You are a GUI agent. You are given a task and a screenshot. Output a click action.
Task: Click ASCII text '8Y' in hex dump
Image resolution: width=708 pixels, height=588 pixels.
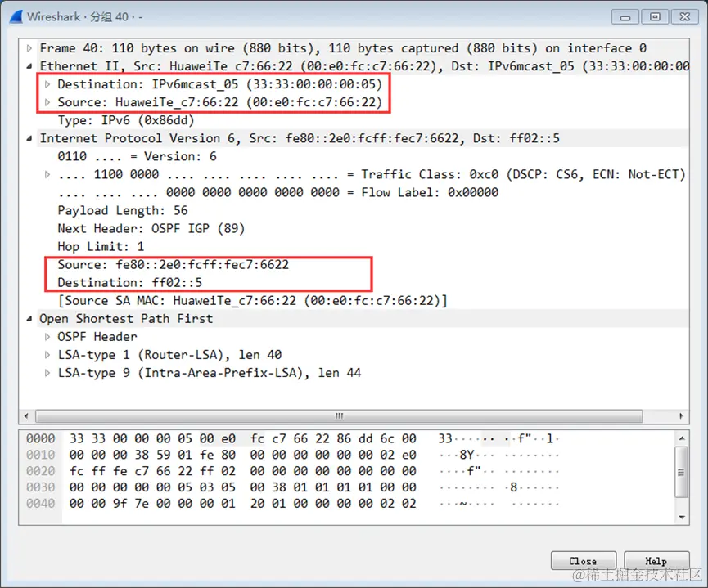(x=467, y=455)
